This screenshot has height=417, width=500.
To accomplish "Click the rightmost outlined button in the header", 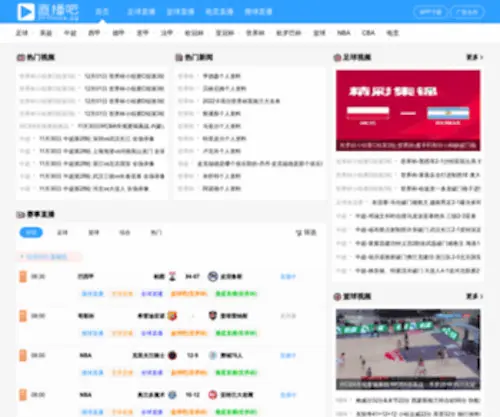I will 467,12.
